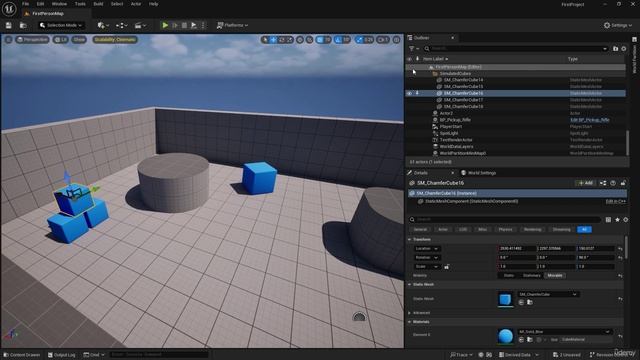Click the Stop play session button
This screenshot has width=640, height=360.
(x=184, y=25)
